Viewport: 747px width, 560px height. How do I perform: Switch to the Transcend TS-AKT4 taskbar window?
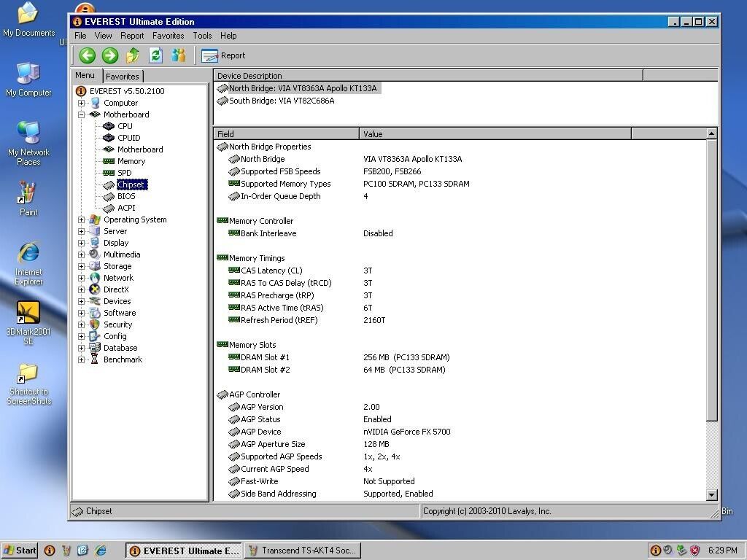pos(303,551)
